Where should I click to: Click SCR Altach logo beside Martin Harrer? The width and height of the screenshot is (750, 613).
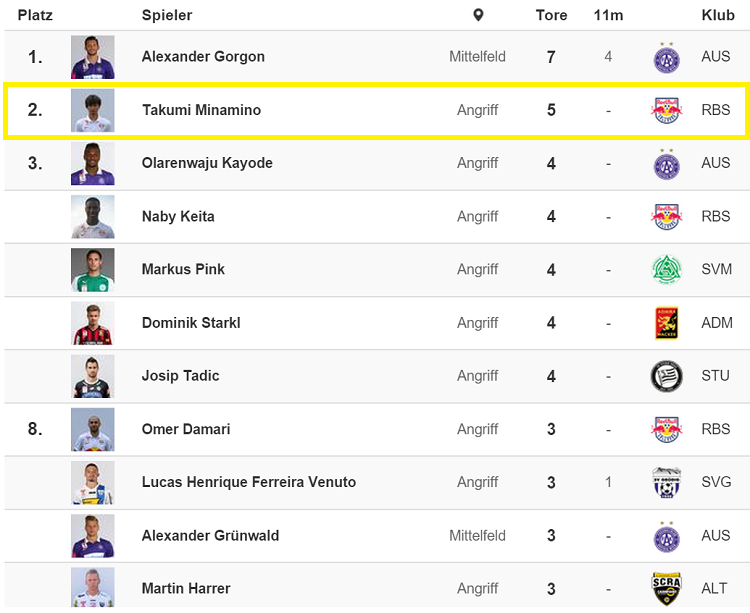click(x=666, y=588)
